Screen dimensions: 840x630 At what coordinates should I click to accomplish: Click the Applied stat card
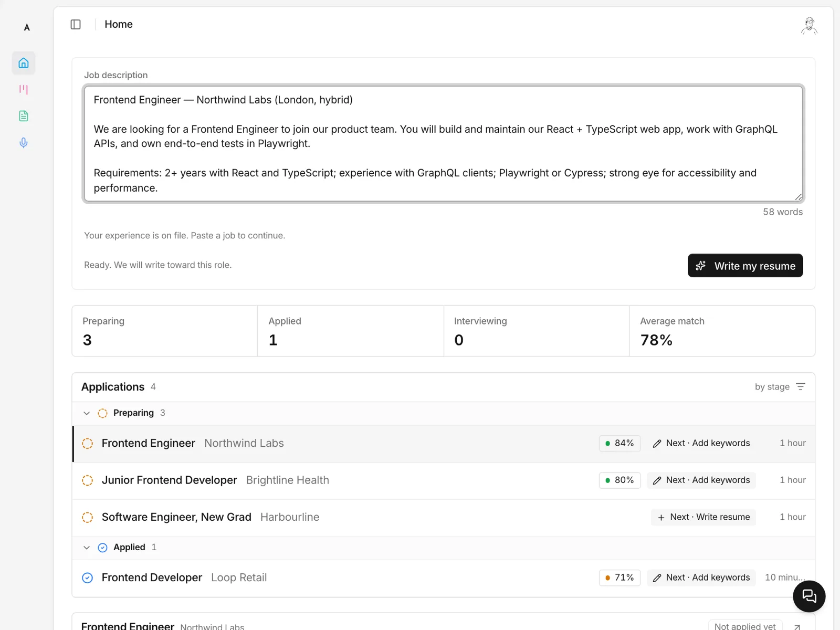(351, 331)
